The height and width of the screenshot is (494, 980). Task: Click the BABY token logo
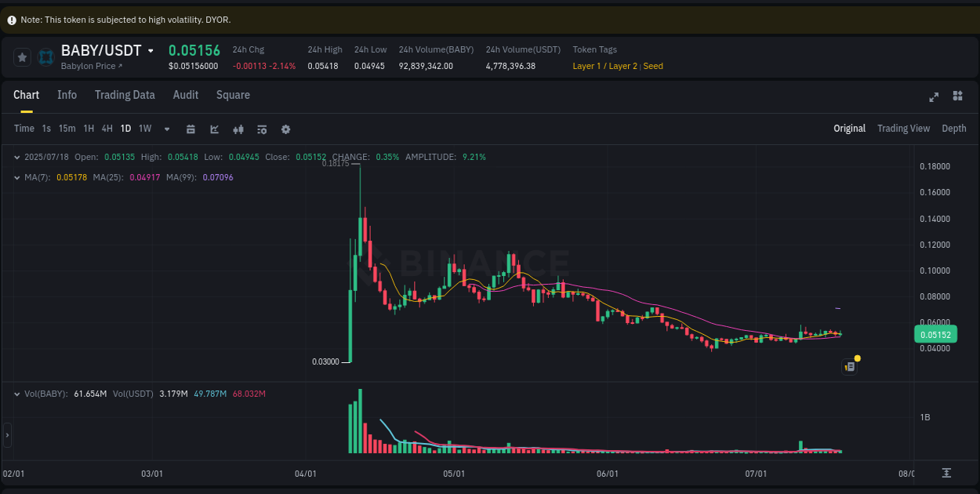[45, 56]
